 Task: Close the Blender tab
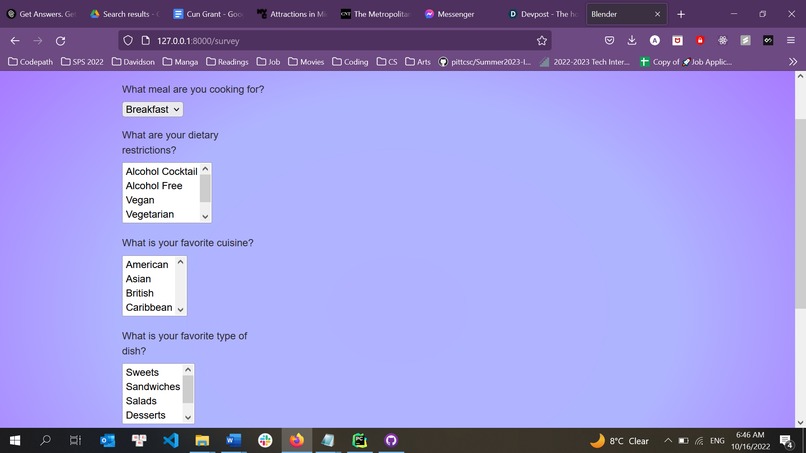click(657, 14)
